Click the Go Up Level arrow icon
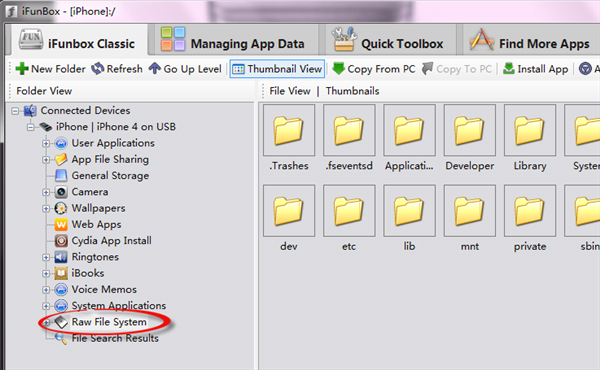 [x=155, y=69]
